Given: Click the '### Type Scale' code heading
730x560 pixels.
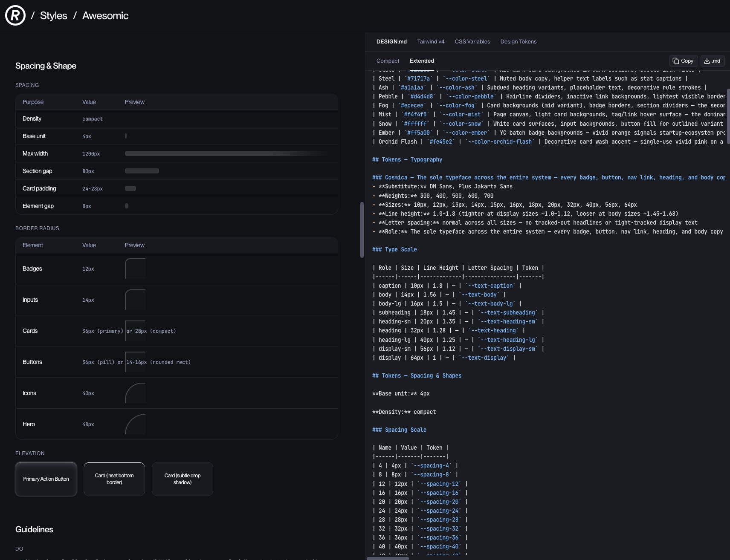Looking at the screenshot, I should point(394,250).
